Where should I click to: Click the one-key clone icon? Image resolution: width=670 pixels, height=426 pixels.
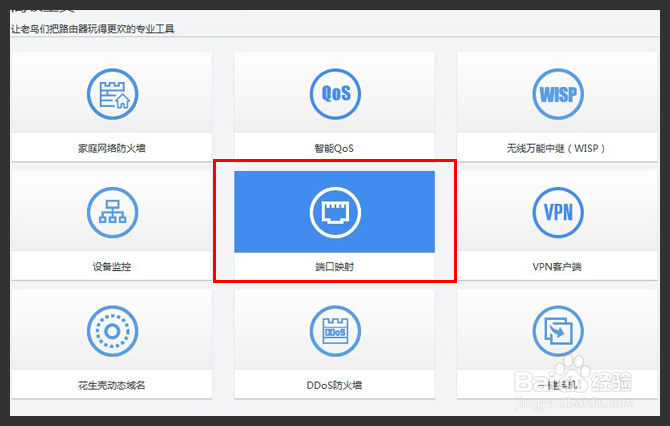558,331
